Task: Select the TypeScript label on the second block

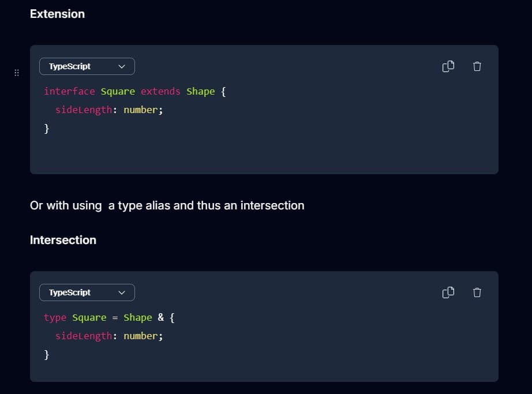Action: (x=69, y=292)
